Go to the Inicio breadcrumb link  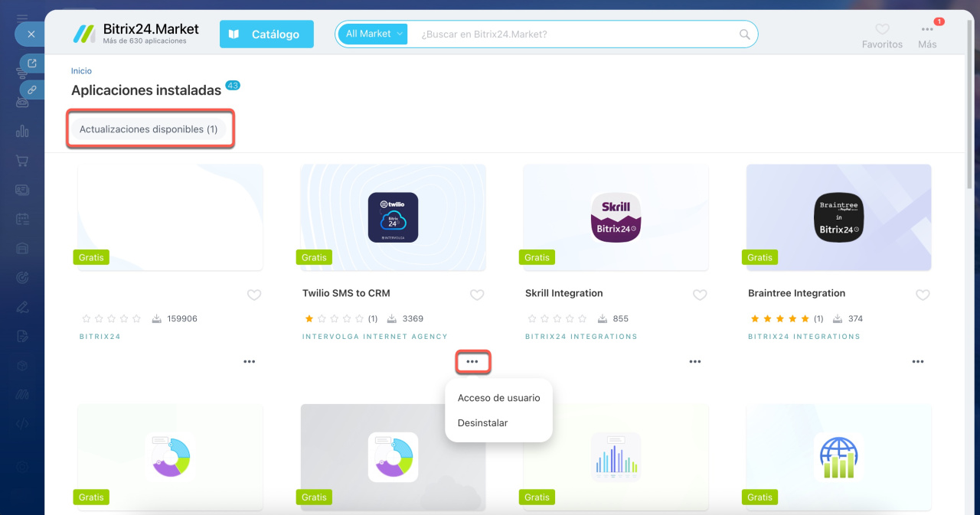coord(81,71)
